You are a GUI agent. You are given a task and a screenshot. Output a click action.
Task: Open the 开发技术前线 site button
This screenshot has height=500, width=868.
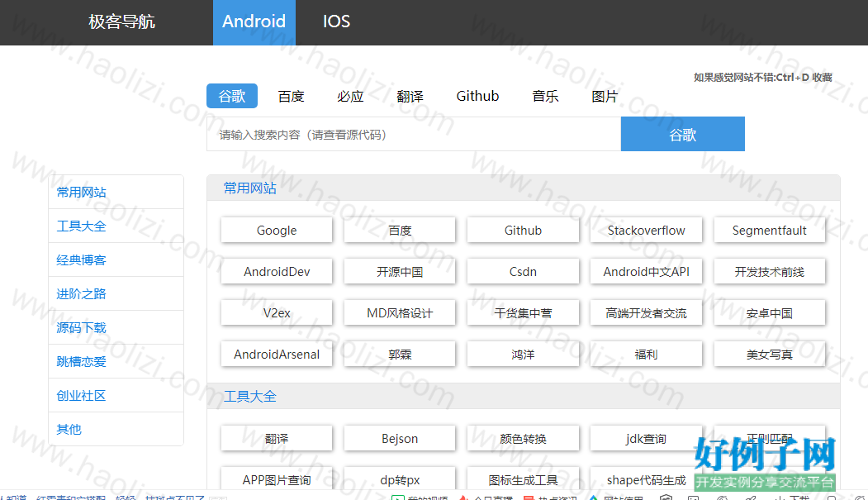pyautogui.click(x=770, y=271)
